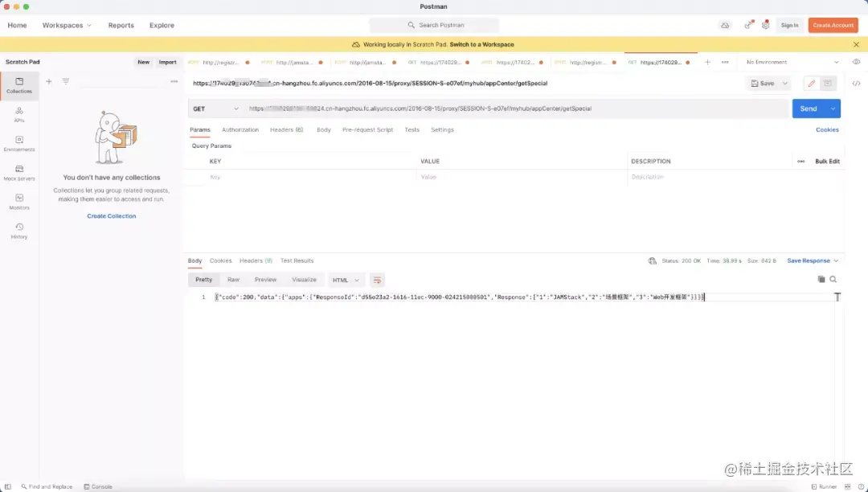Click the network globe icon near Status
This screenshot has height=492, width=868.
click(652, 260)
